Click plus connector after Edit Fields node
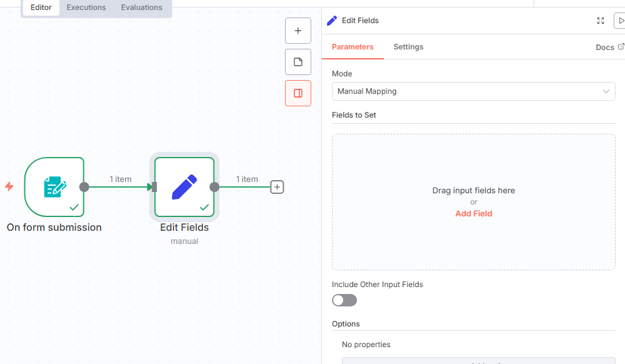The height and width of the screenshot is (364, 625). (277, 187)
